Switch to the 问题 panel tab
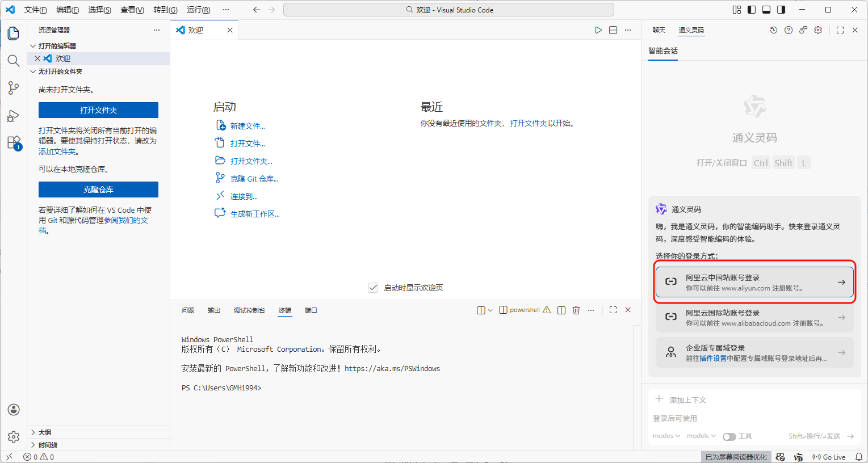 [188, 310]
